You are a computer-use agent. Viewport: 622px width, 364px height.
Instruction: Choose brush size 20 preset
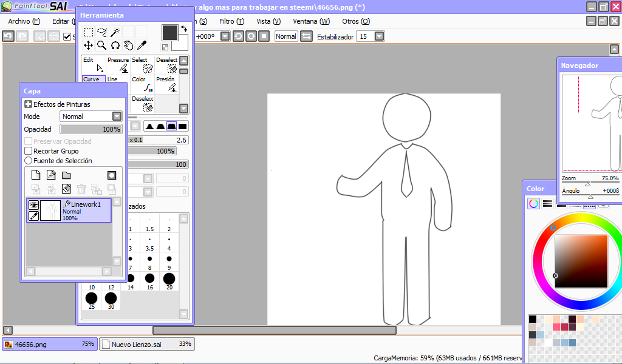(169, 279)
